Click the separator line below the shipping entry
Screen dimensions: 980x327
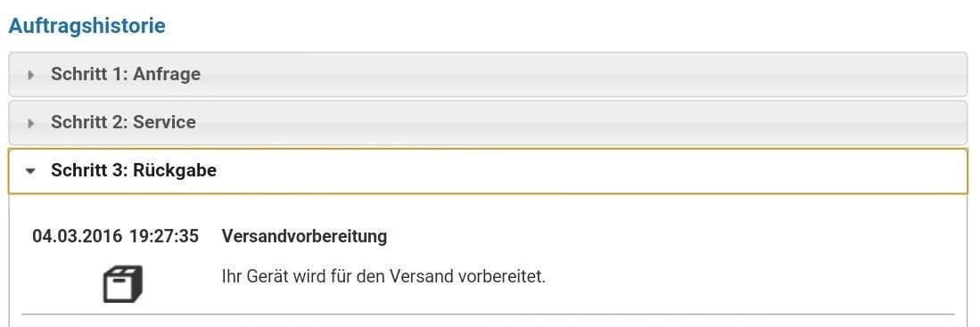point(488,314)
